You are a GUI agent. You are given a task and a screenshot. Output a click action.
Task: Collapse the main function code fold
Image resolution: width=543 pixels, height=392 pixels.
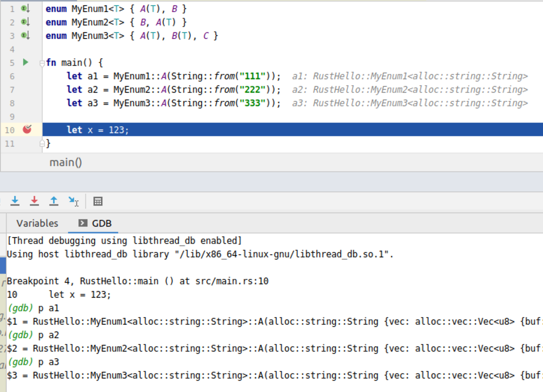click(x=42, y=62)
